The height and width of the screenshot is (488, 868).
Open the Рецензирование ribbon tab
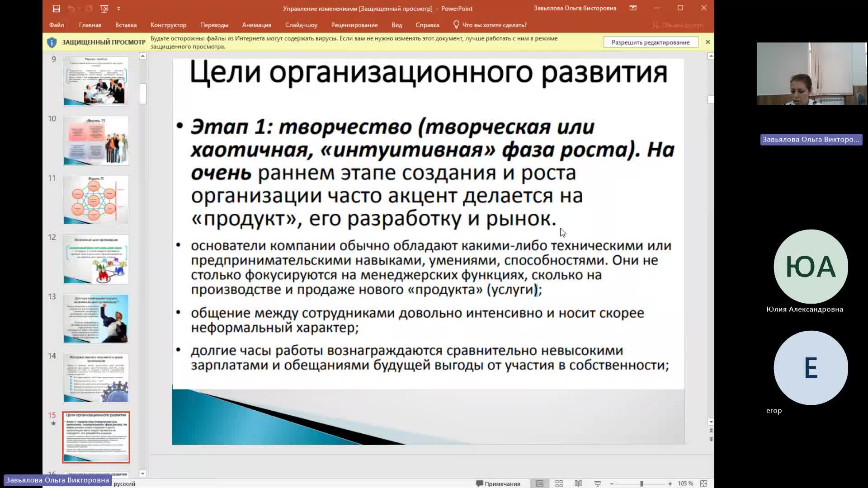point(354,25)
